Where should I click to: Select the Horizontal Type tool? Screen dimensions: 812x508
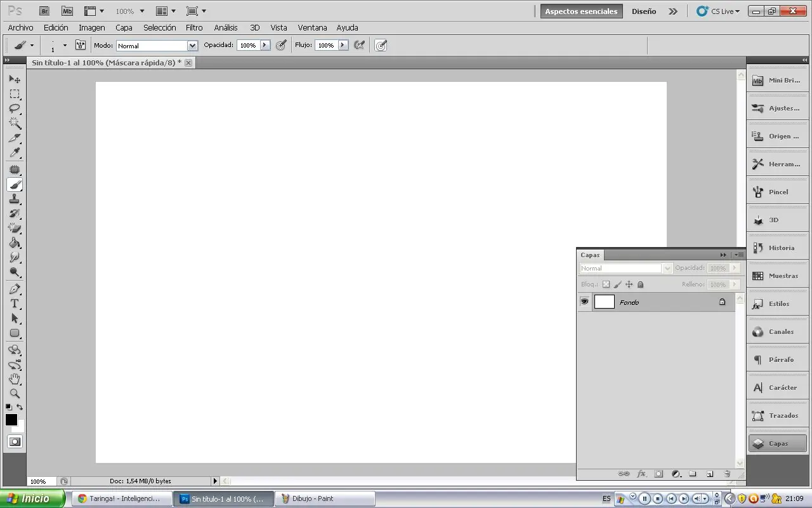click(x=15, y=304)
